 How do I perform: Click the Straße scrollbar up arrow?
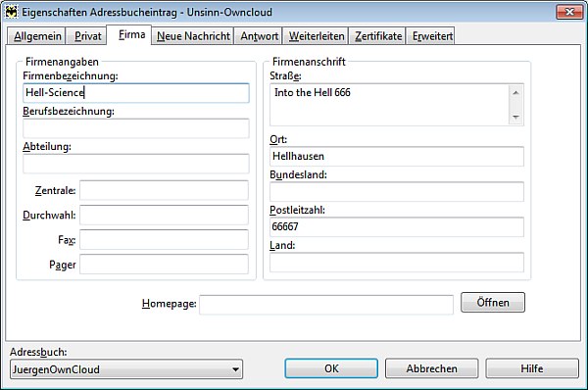point(515,92)
